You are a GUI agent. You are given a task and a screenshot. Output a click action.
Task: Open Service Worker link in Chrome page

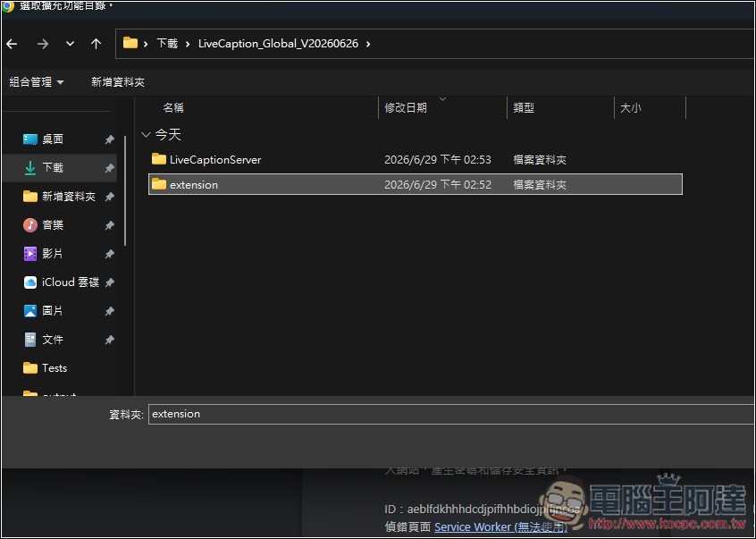(501, 527)
